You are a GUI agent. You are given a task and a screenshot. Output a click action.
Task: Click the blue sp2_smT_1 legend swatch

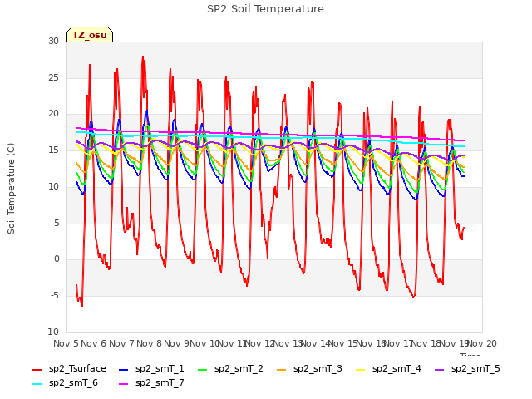124,369
